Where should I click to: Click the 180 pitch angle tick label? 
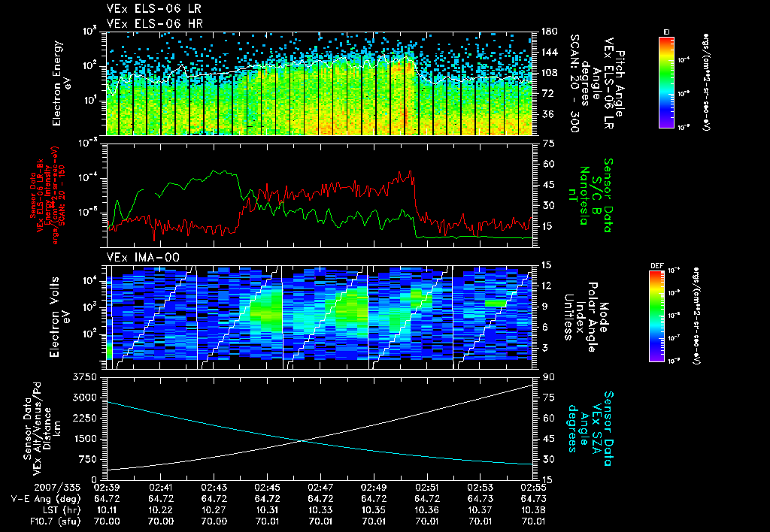click(x=549, y=32)
